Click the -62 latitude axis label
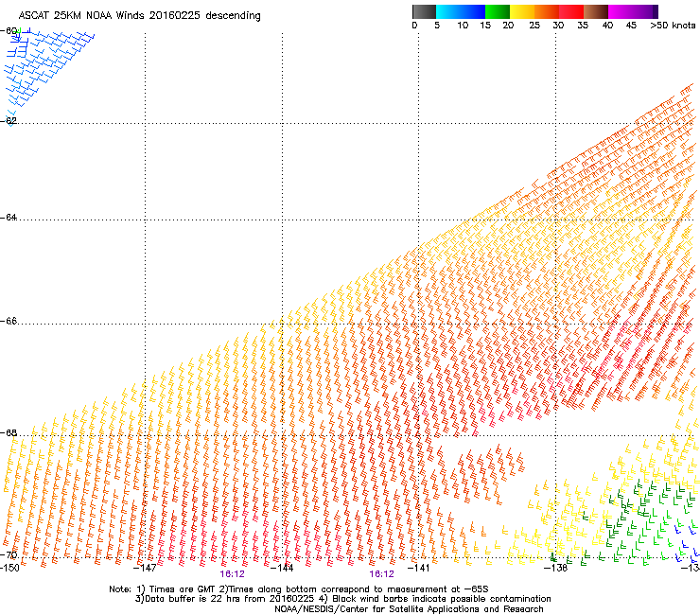 tap(9, 120)
